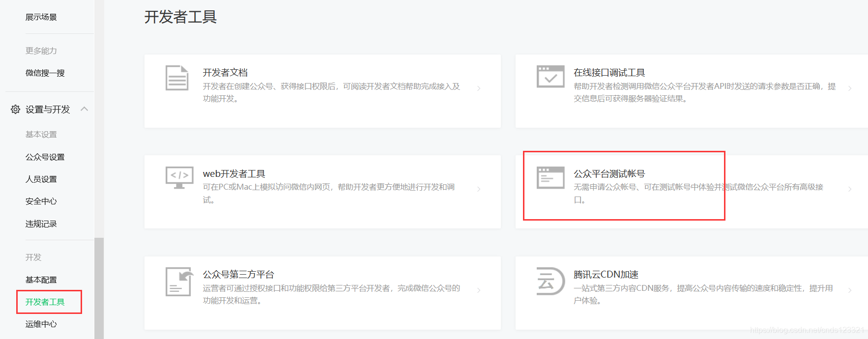Click the 基本设置 group label
This screenshot has width=868, height=339.
[x=41, y=135]
